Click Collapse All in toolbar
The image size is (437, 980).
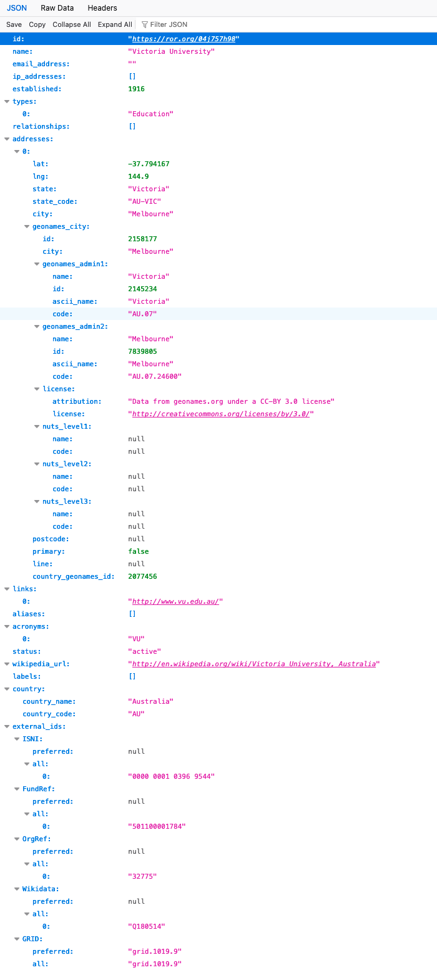(x=72, y=24)
